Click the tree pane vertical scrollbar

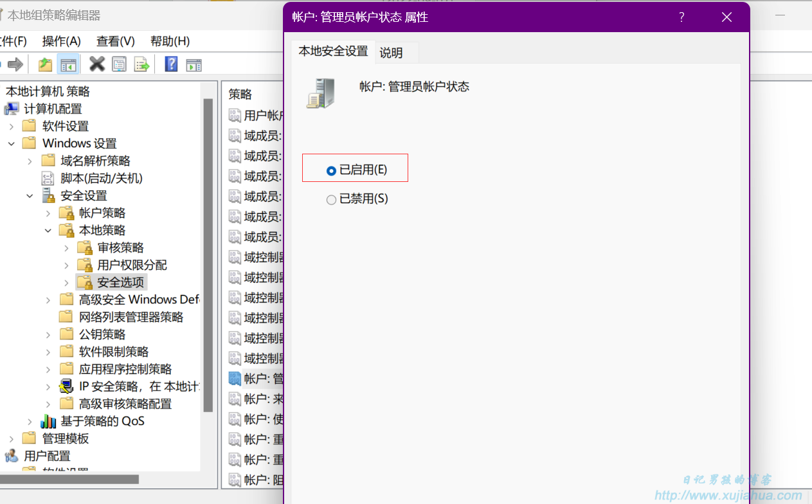point(208,254)
